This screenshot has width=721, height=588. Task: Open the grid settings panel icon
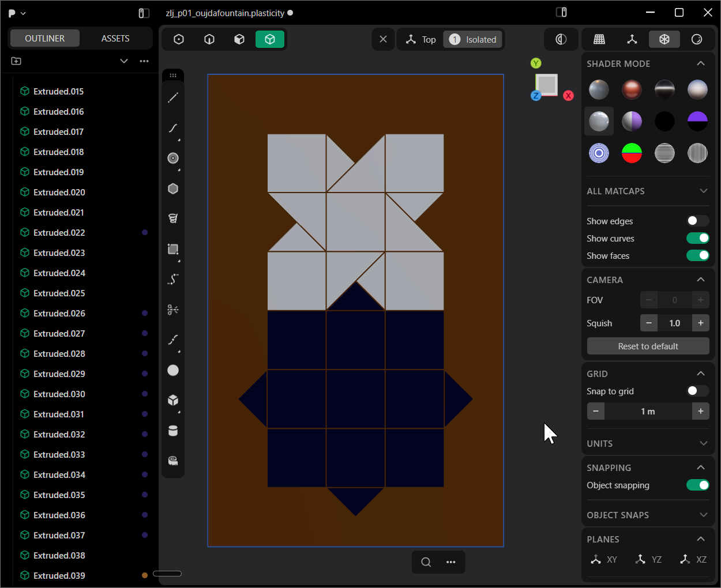click(x=599, y=39)
